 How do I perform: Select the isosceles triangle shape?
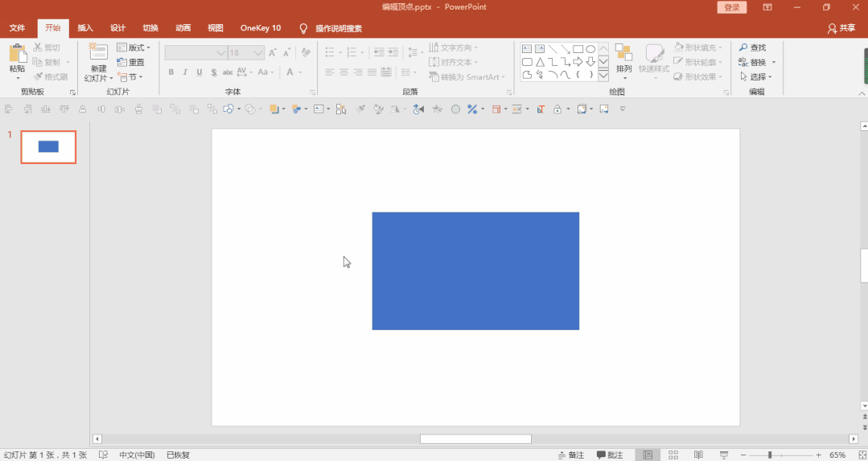pos(540,62)
